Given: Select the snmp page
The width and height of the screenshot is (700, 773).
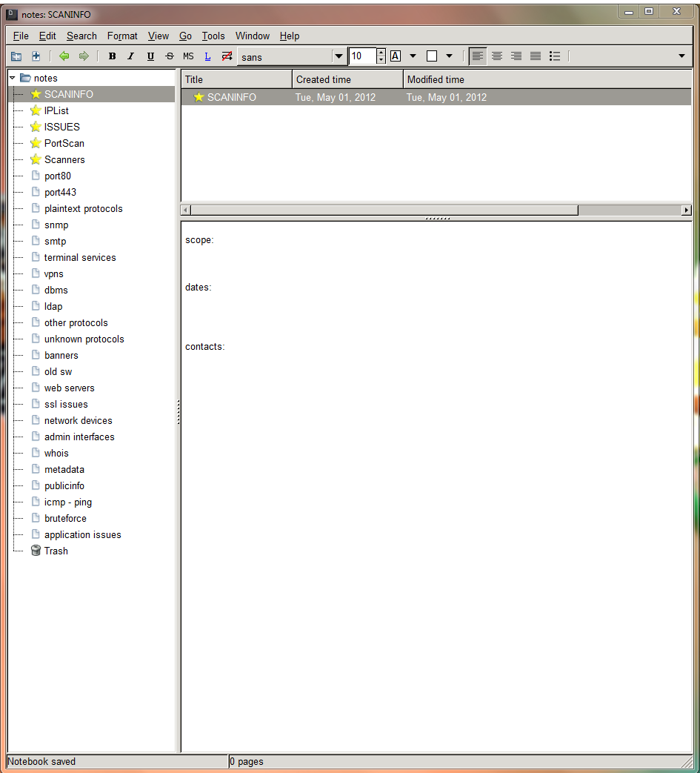Looking at the screenshot, I should point(56,225).
